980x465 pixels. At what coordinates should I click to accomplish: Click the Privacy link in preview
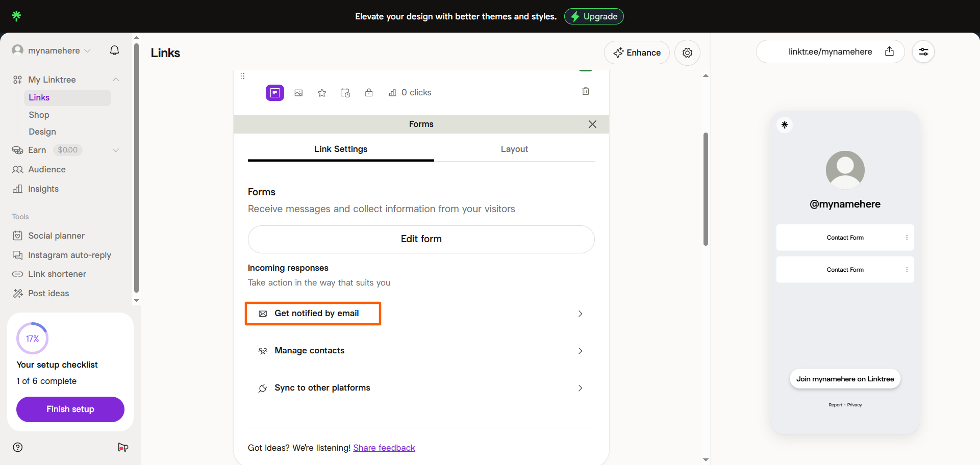click(x=855, y=405)
